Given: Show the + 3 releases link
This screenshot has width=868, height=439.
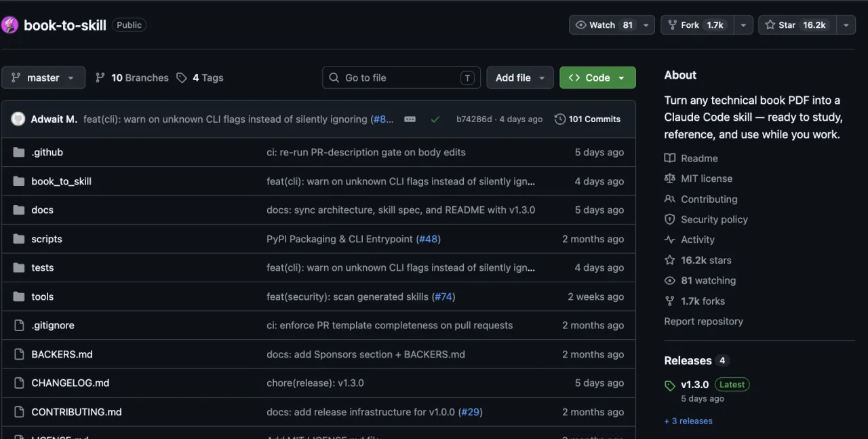Looking at the screenshot, I should click(688, 421).
